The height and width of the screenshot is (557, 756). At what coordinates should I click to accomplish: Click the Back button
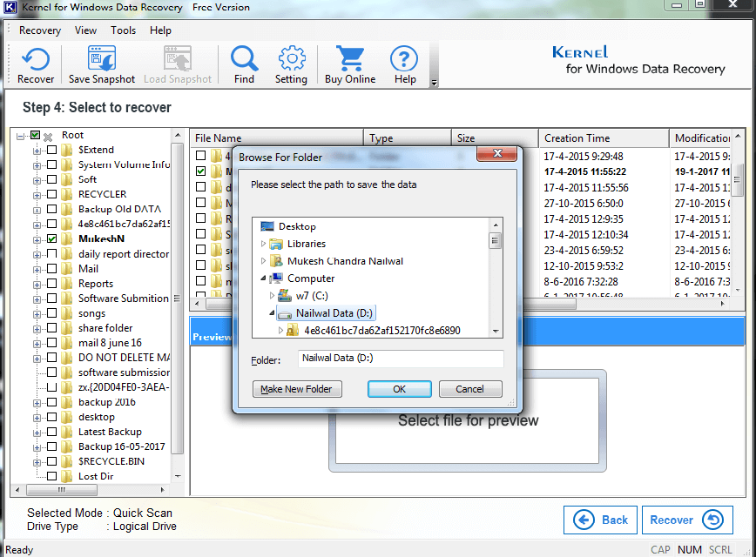point(600,520)
